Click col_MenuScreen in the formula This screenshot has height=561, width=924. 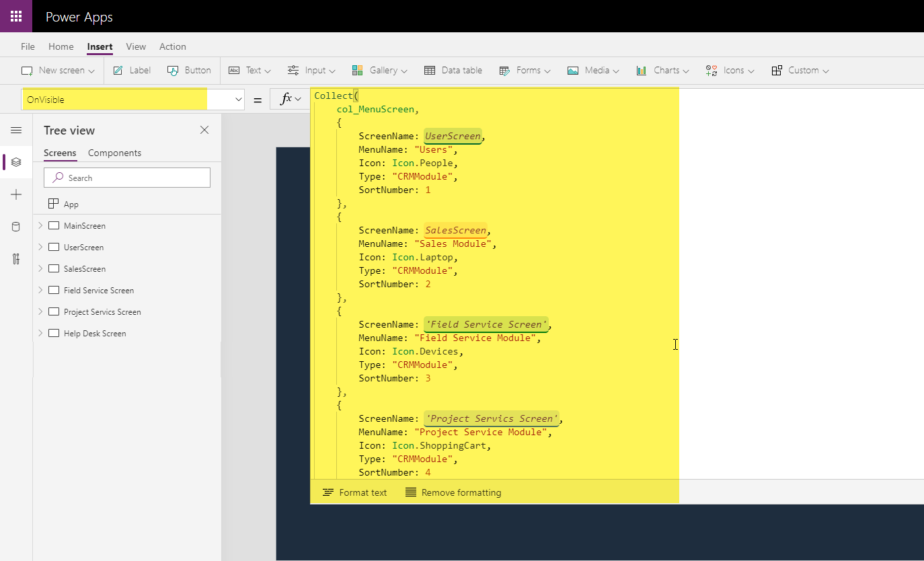click(375, 109)
